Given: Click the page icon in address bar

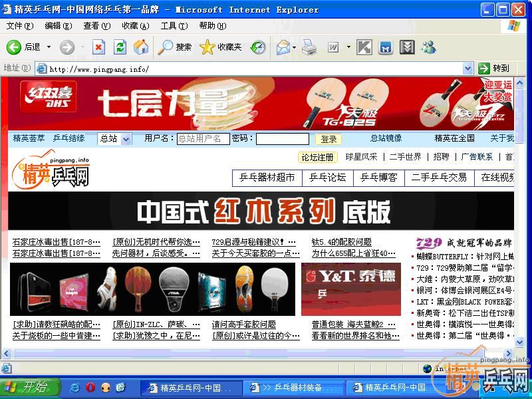Looking at the screenshot, I should 41,69.
